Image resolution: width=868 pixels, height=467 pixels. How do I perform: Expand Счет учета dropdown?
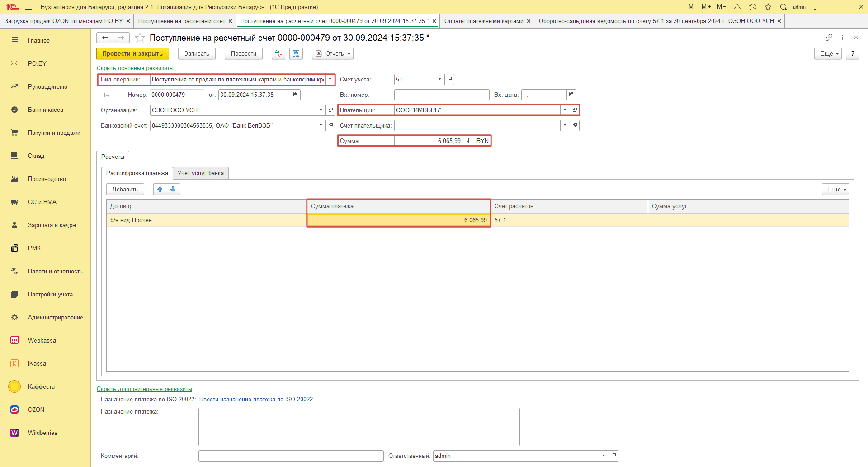439,79
